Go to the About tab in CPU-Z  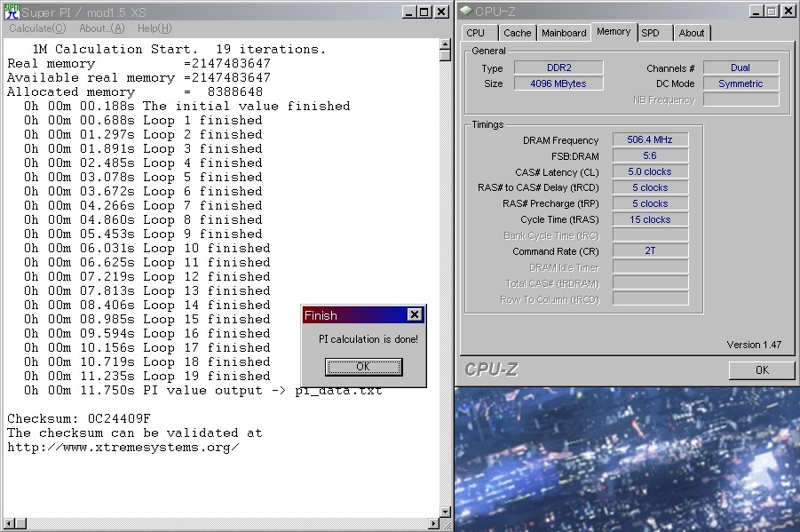coord(691,33)
